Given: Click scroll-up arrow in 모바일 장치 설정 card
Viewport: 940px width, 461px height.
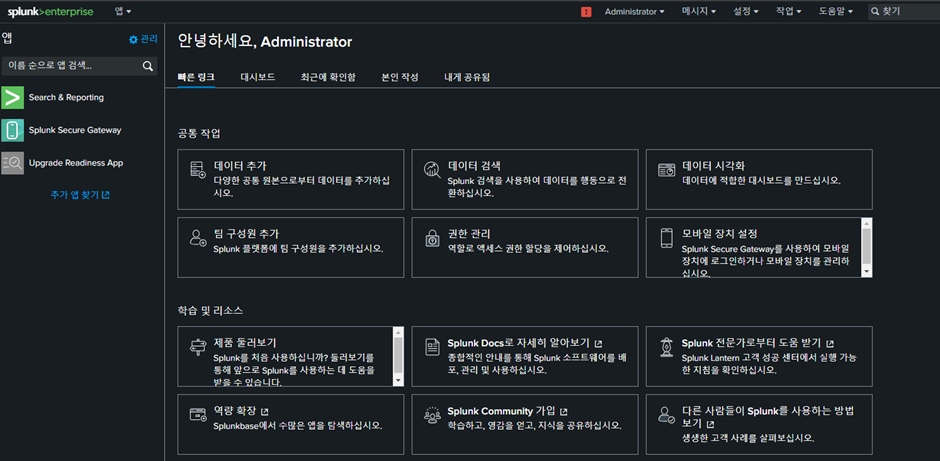Looking at the screenshot, I should pyautogui.click(x=866, y=222).
